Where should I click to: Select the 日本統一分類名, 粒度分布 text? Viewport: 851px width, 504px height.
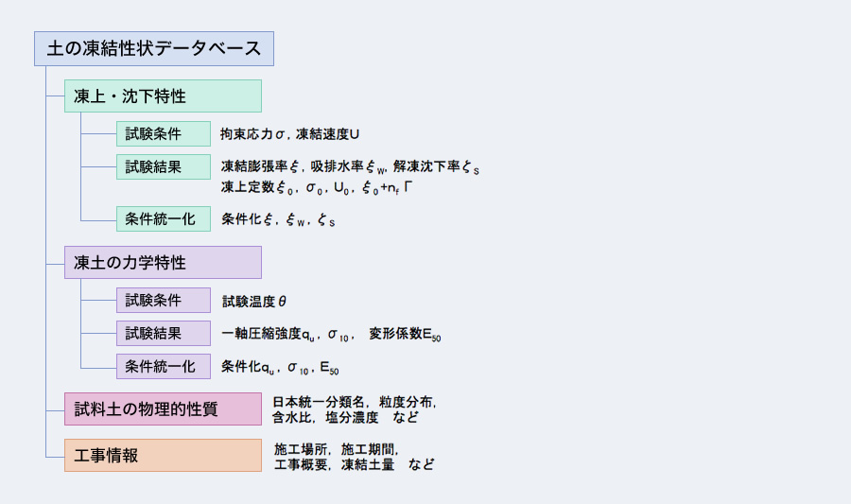[355, 402]
